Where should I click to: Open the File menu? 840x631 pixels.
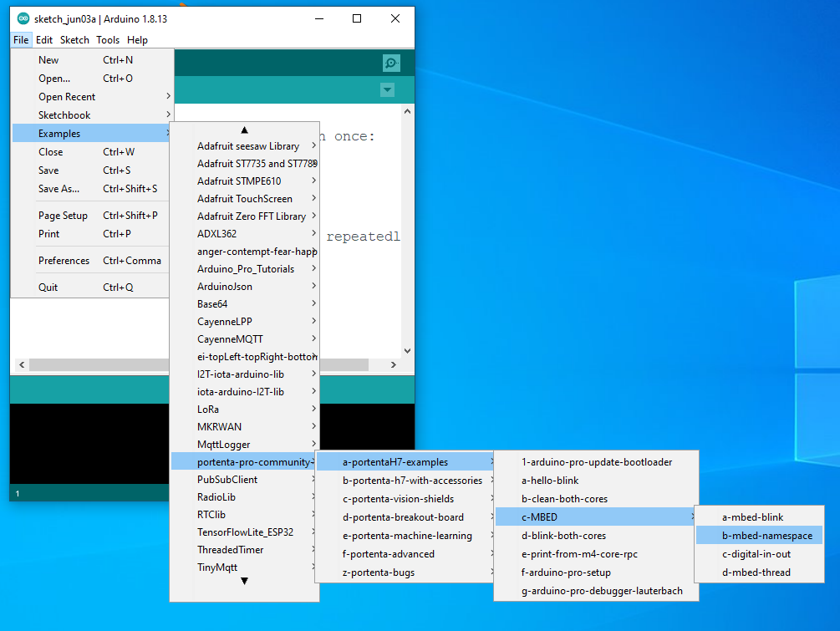point(21,40)
